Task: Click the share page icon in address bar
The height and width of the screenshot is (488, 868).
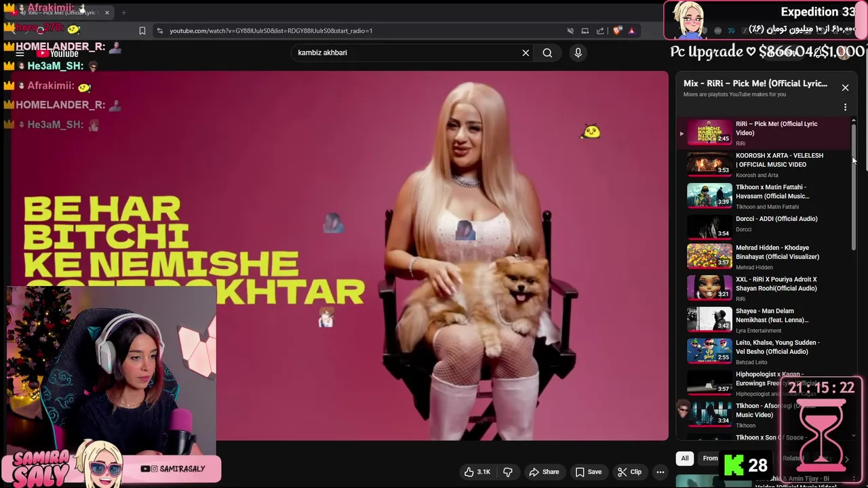Action: pyautogui.click(x=600, y=30)
